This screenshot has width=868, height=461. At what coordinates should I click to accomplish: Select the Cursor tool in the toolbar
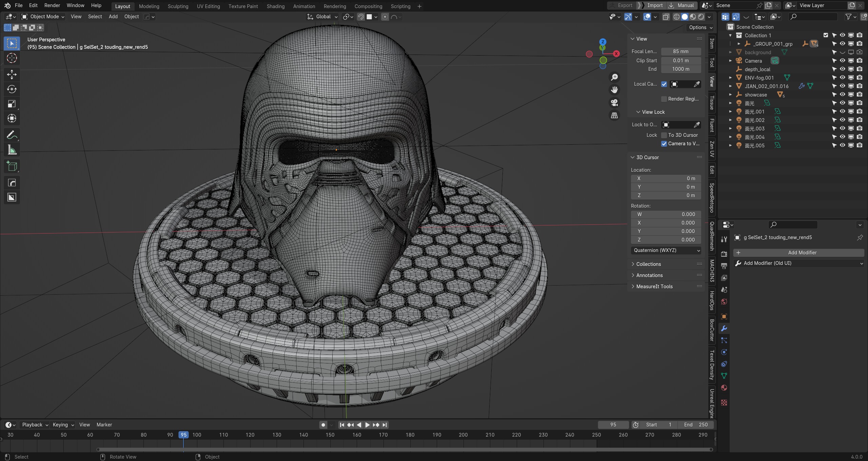click(12, 58)
